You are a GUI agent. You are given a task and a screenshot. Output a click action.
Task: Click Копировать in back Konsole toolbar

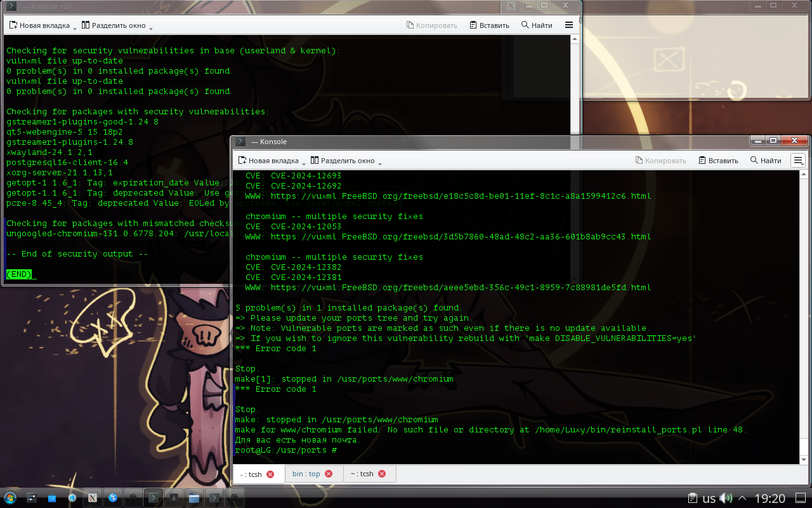[432, 25]
